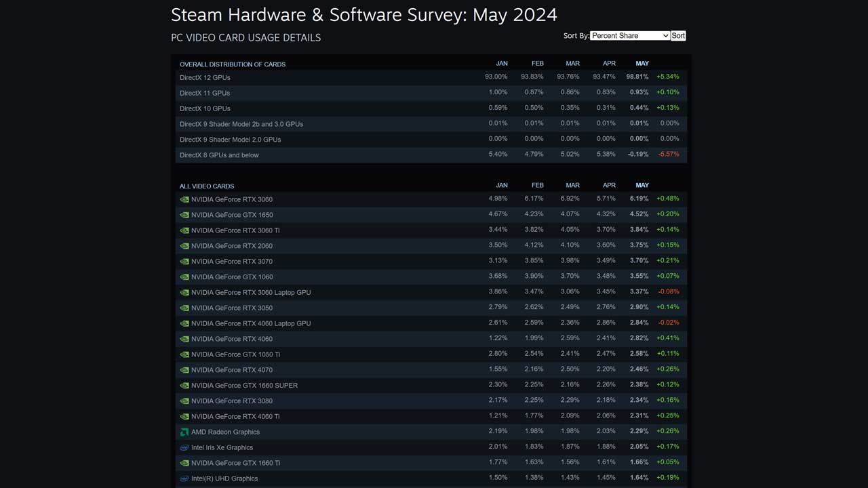Click NVIDIA GeForce RTX 4060 Laptop GPU name

(x=251, y=324)
